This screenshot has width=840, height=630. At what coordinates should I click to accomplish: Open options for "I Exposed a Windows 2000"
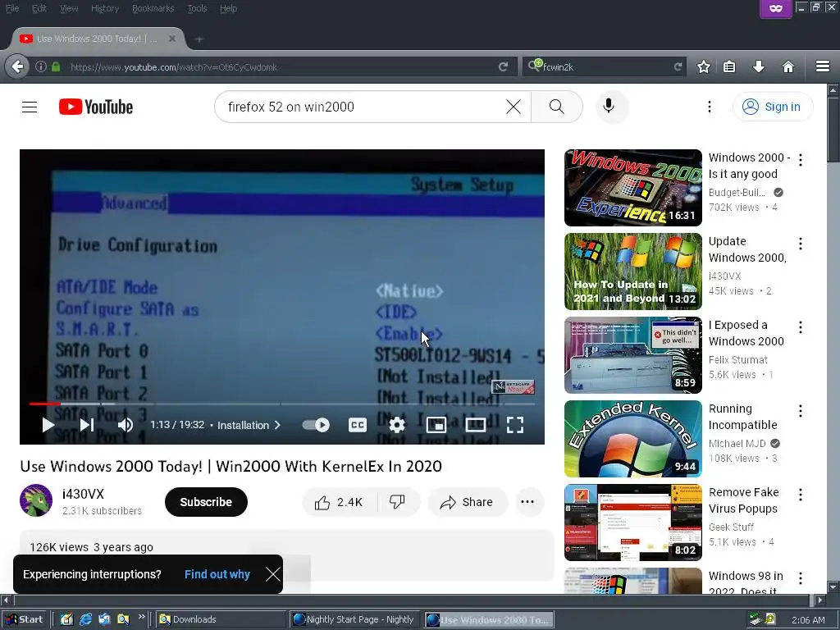tap(801, 326)
